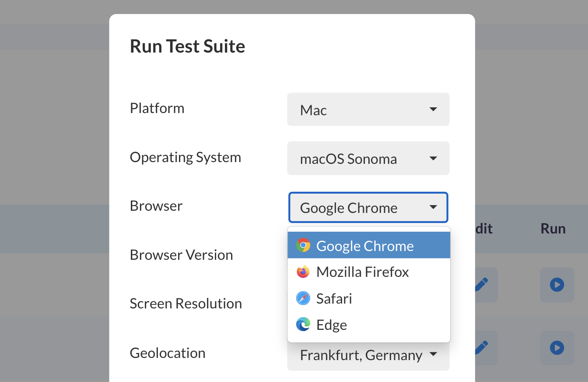The height and width of the screenshot is (382, 588).
Task: Choose Google Chrome from the browser list
Action: pos(369,245)
